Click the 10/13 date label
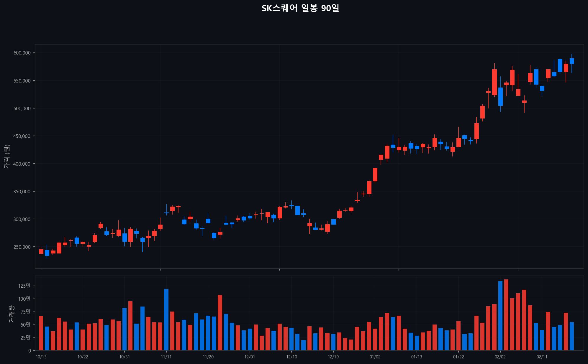Viewport: 588px width, 364px height. tap(41, 357)
